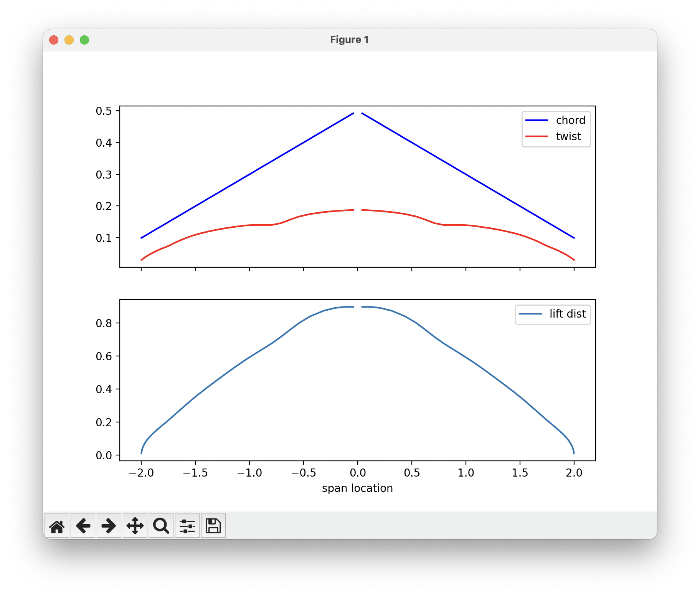Minimize the Figure 1 window

coord(69,40)
